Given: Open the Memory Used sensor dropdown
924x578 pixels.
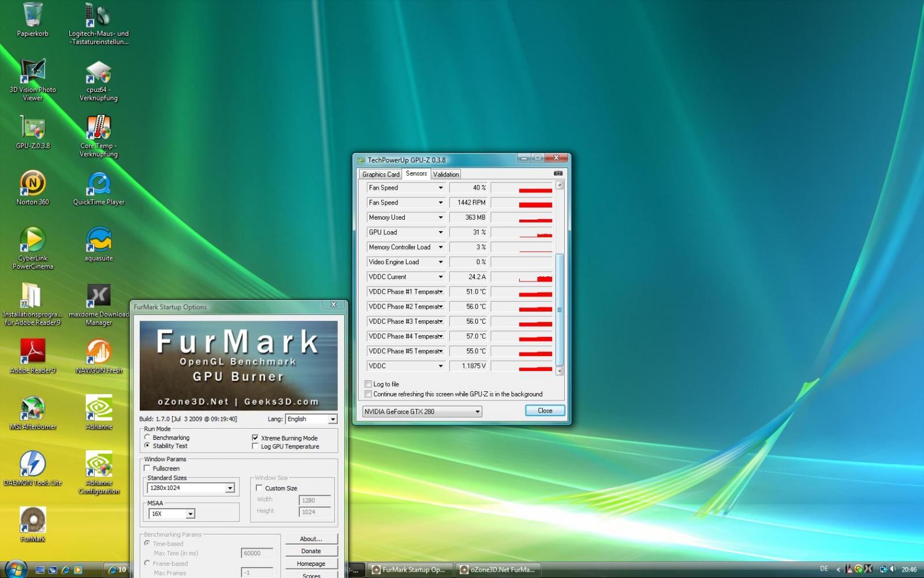Looking at the screenshot, I should 441,217.
